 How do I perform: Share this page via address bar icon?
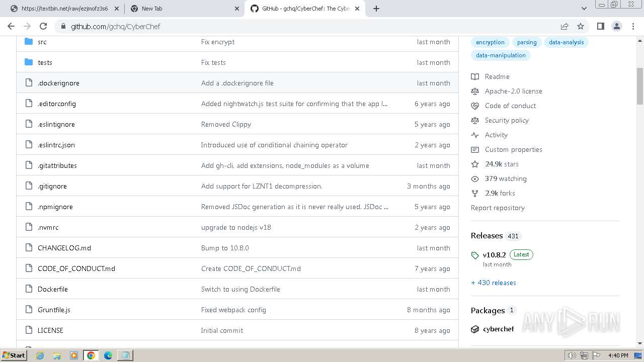(x=565, y=26)
